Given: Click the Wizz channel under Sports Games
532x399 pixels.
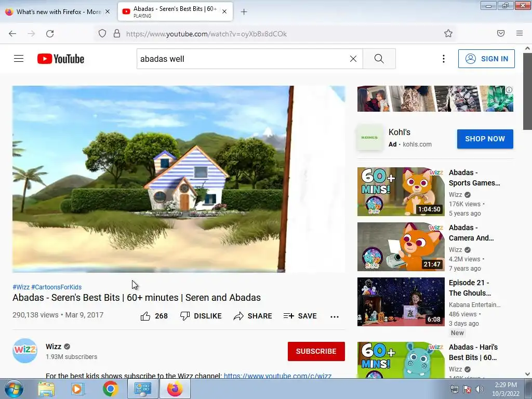Looking at the screenshot, I should 455,195.
